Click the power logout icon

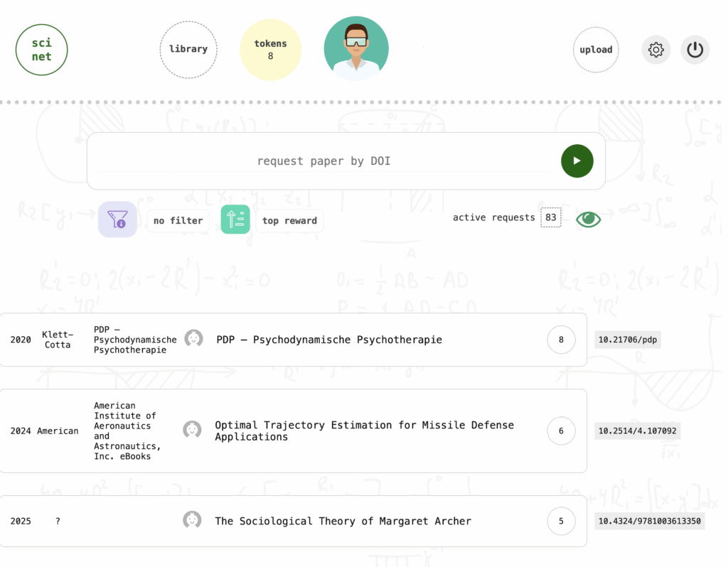(x=695, y=50)
